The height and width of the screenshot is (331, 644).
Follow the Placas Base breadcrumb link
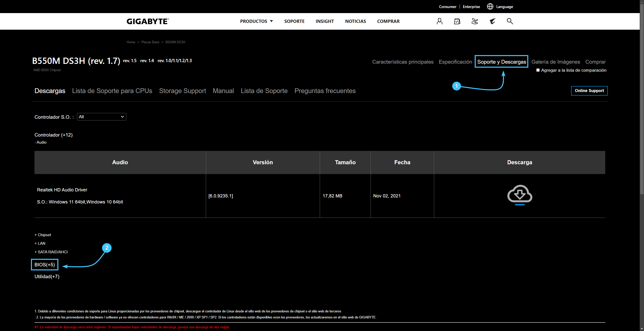(150, 42)
